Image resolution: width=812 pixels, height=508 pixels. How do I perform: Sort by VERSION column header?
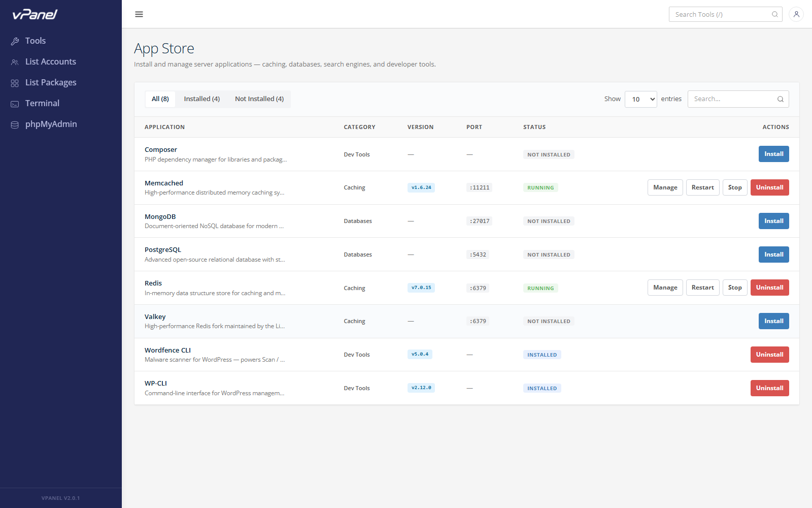coord(420,127)
